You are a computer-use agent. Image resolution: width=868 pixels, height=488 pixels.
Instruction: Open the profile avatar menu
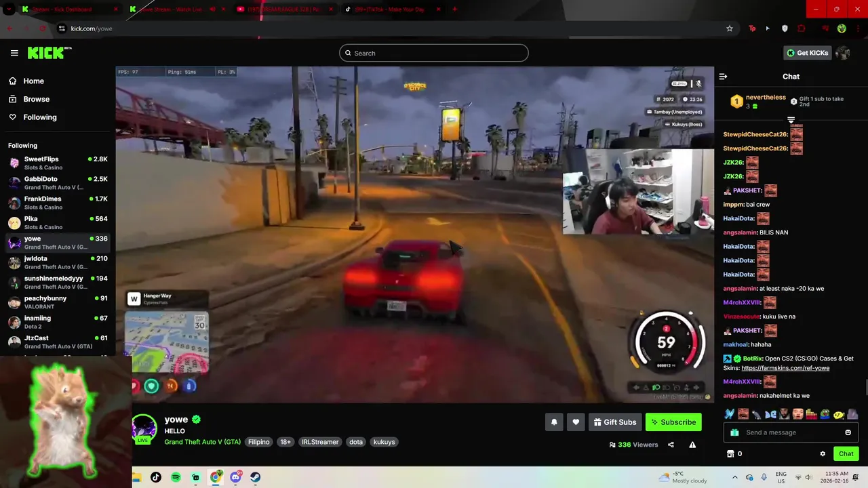click(843, 53)
